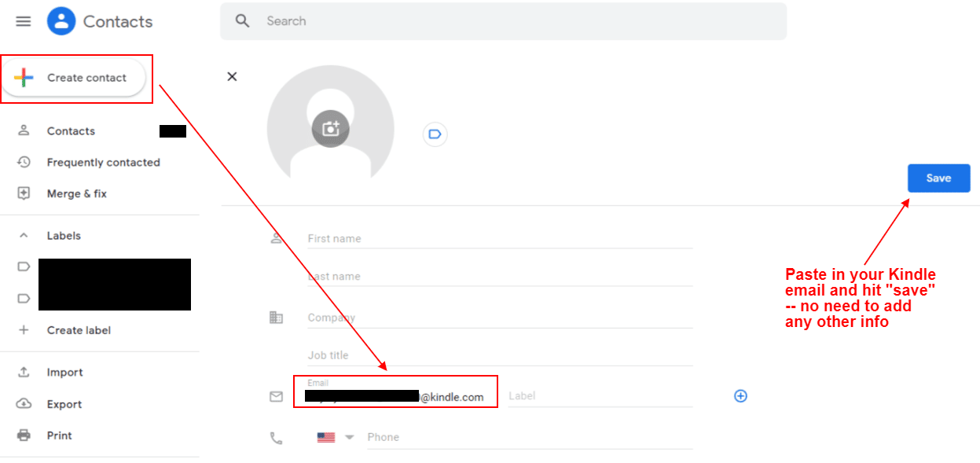The image size is (980, 463).
Task: Click the colorful plus icon in Create contact
Action: point(24,78)
